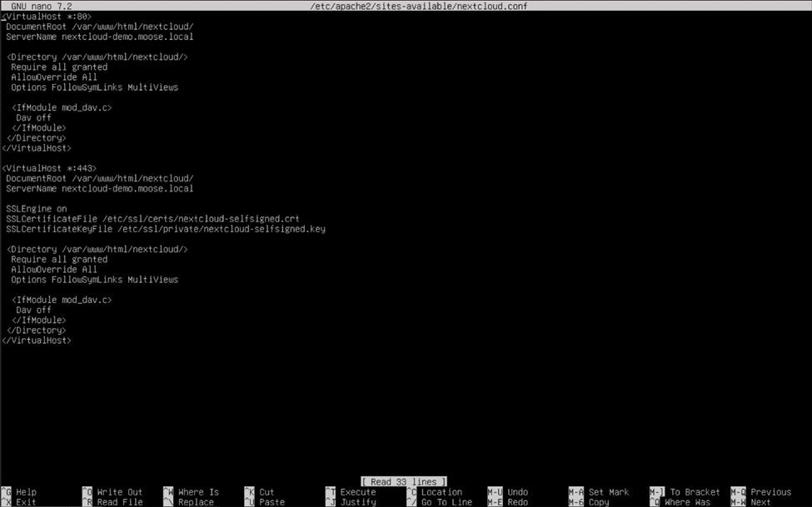
Task: Click the Redo shortcut label
Action: coord(518,502)
